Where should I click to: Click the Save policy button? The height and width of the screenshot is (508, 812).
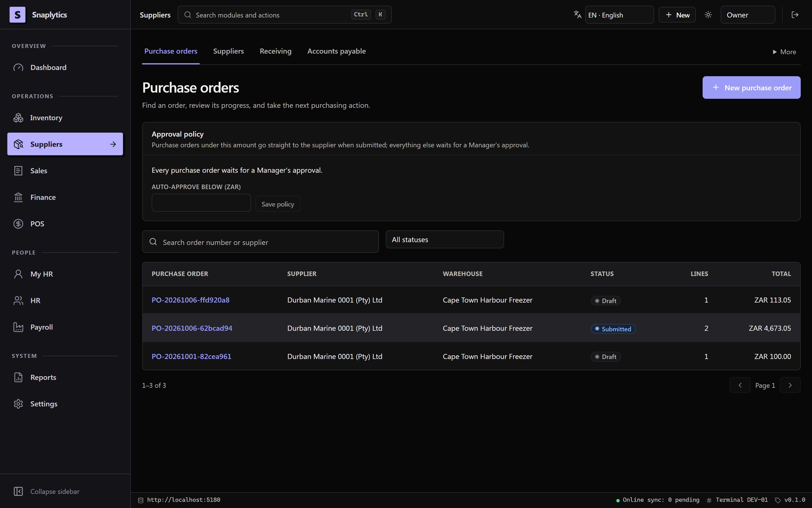tap(278, 204)
